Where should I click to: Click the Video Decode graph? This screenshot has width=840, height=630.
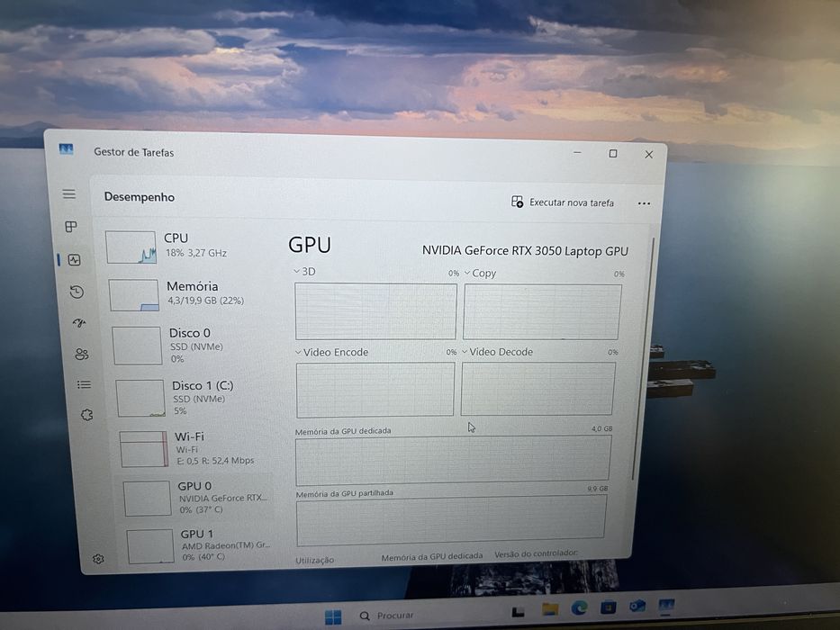pyautogui.click(x=537, y=389)
